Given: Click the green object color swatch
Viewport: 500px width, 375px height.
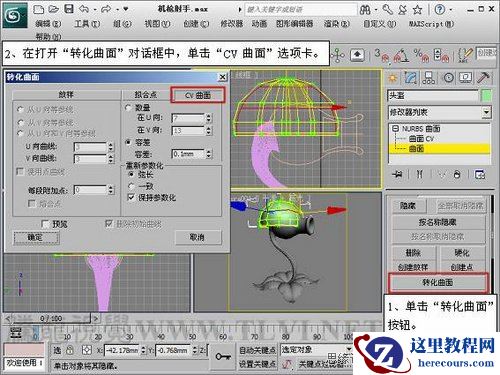Looking at the screenshot, I should [x=486, y=96].
